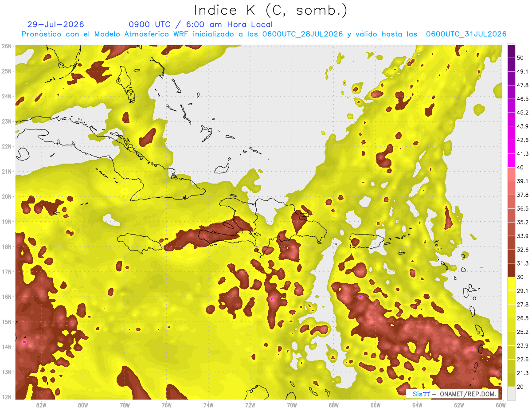This screenshot has height=411, width=532.
Task: Click color bar label '20'
Action: pos(520,387)
